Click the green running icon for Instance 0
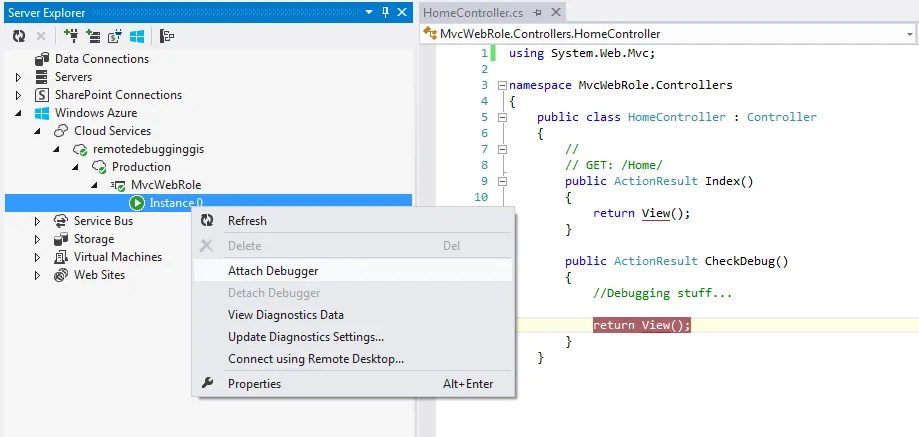The height and width of the screenshot is (437, 919). coord(137,203)
